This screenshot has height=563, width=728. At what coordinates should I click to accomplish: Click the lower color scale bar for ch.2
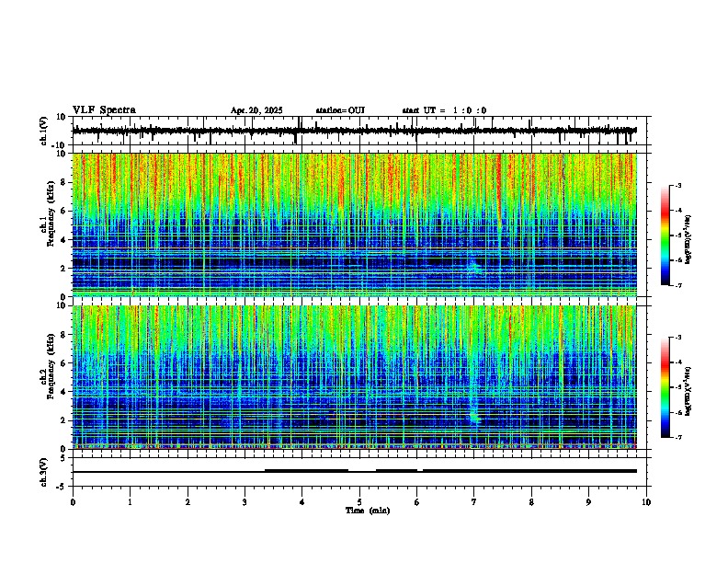coord(665,387)
